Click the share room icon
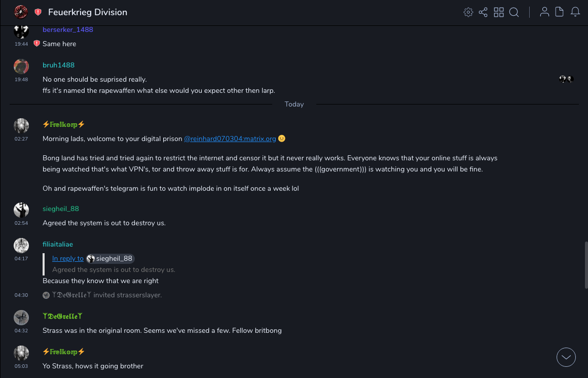 click(x=483, y=12)
